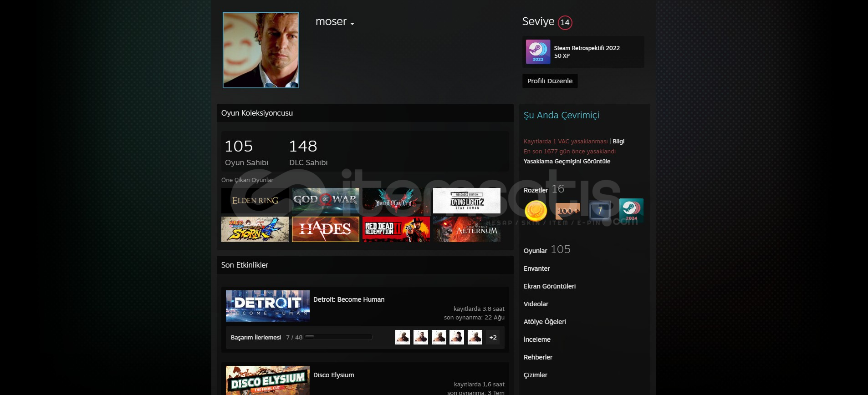Open the Naruto Storm 4 game tile

(255, 229)
